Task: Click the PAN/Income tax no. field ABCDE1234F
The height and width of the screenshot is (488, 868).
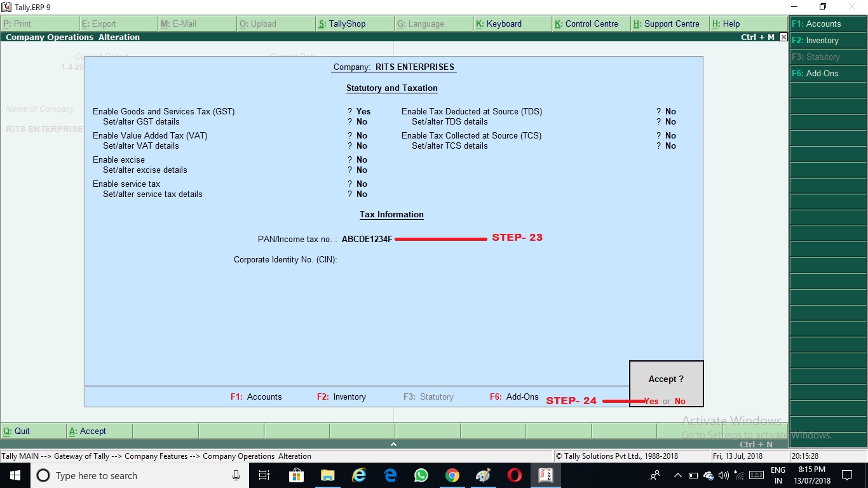Action: point(367,240)
